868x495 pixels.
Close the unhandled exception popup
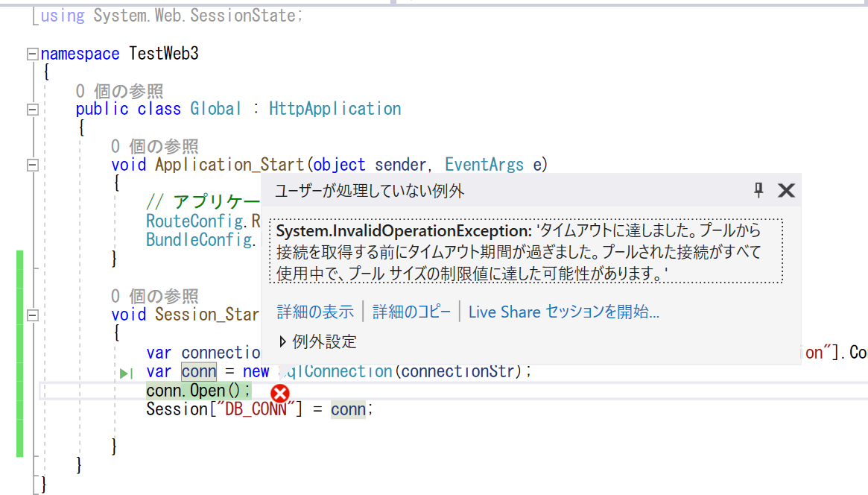click(786, 190)
